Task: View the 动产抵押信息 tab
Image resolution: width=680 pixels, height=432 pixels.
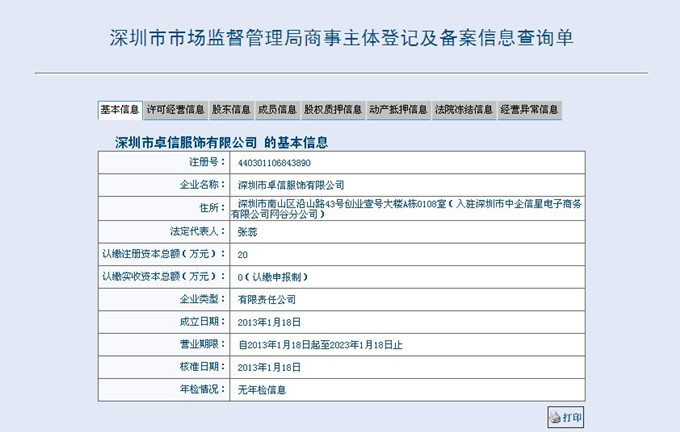Action: 398,110
